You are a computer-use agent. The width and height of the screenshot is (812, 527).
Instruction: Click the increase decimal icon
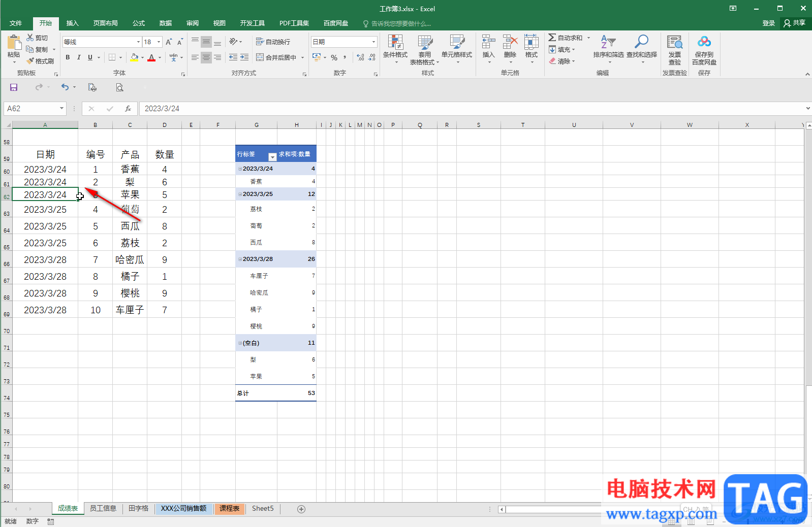pyautogui.click(x=360, y=57)
